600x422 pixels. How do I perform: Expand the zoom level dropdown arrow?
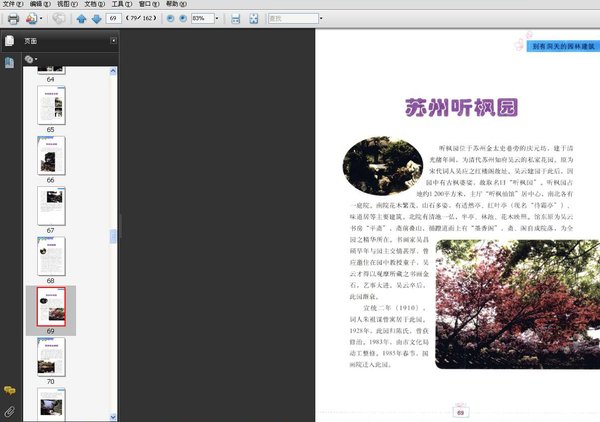coord(217,18)
